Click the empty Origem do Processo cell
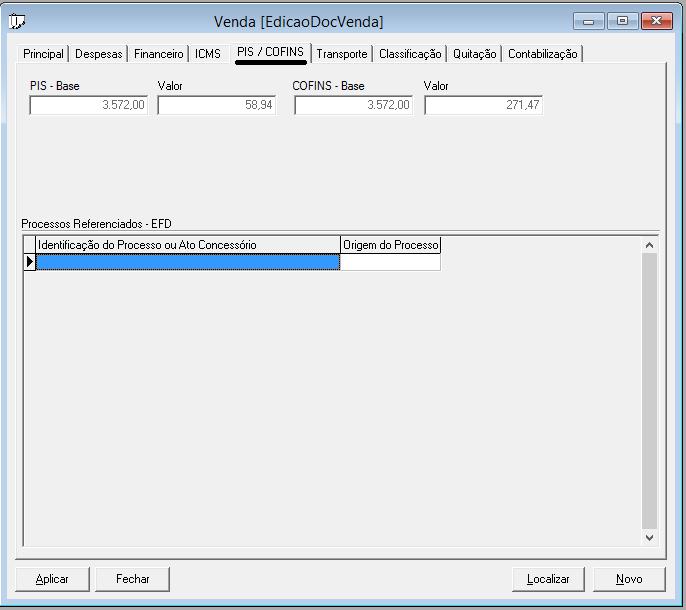The image size is (686, 610). tap(390, 262)
